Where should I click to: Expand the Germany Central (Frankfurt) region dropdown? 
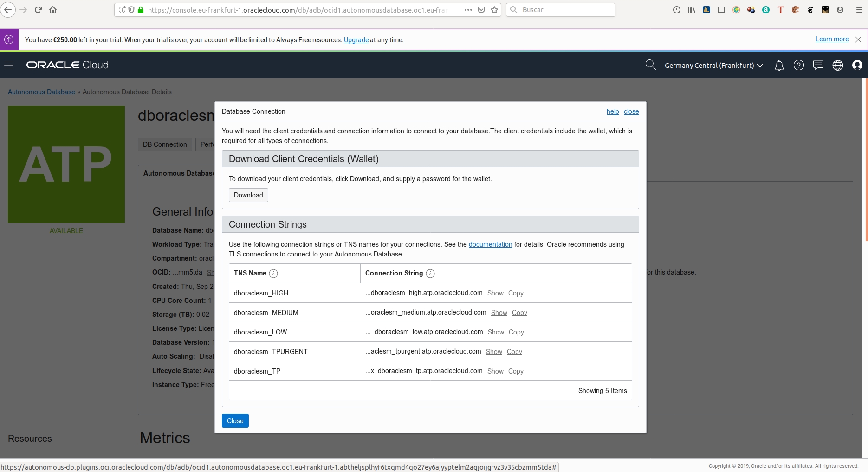(714, 66)
